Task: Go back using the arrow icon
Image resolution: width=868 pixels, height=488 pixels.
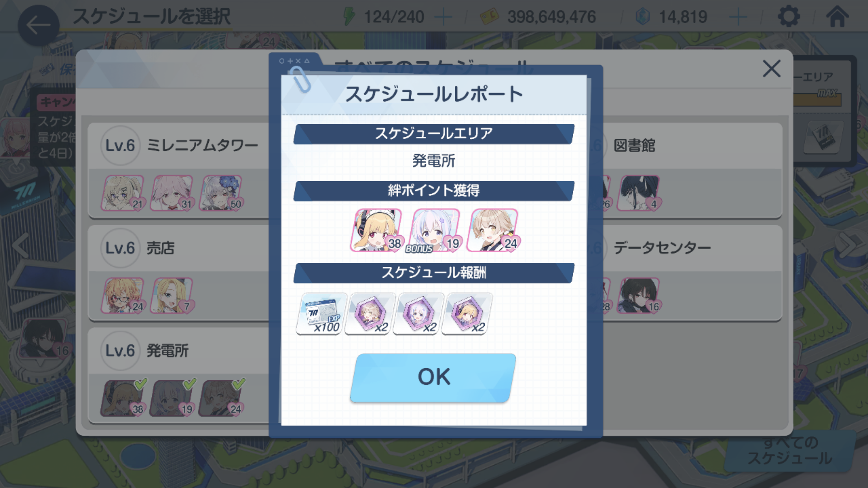Action: coord(39,25)
